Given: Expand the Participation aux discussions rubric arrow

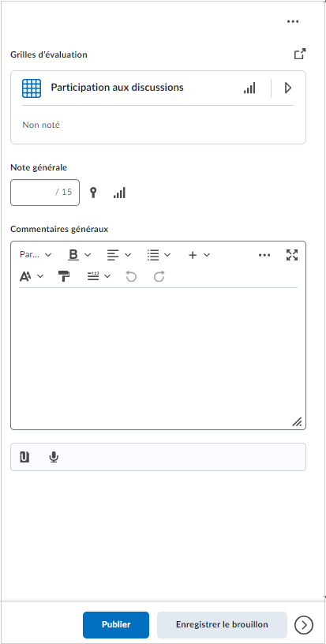Looking at the screenshot, I should (288, 88).
